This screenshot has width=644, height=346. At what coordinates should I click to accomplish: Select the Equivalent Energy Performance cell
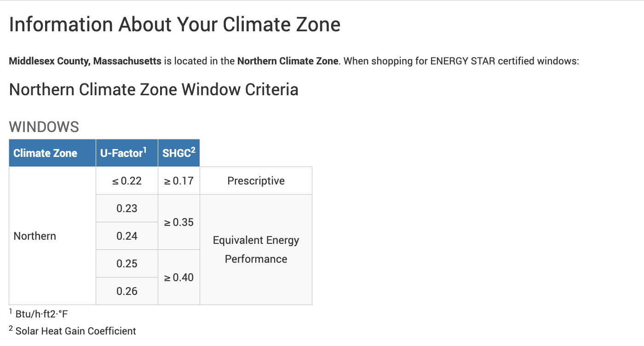[256, 250]
